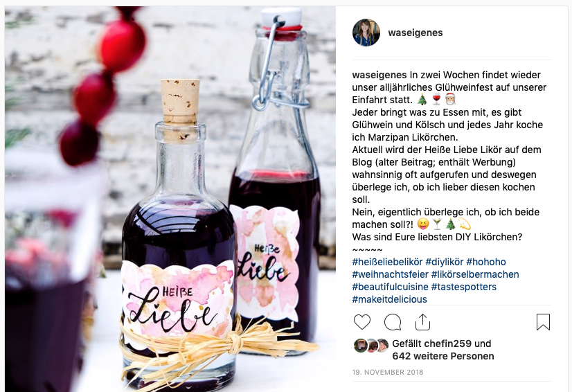Screen dimensions: 572x392
Task: Open the chefin259 profile link
Action: coord(448,344)
